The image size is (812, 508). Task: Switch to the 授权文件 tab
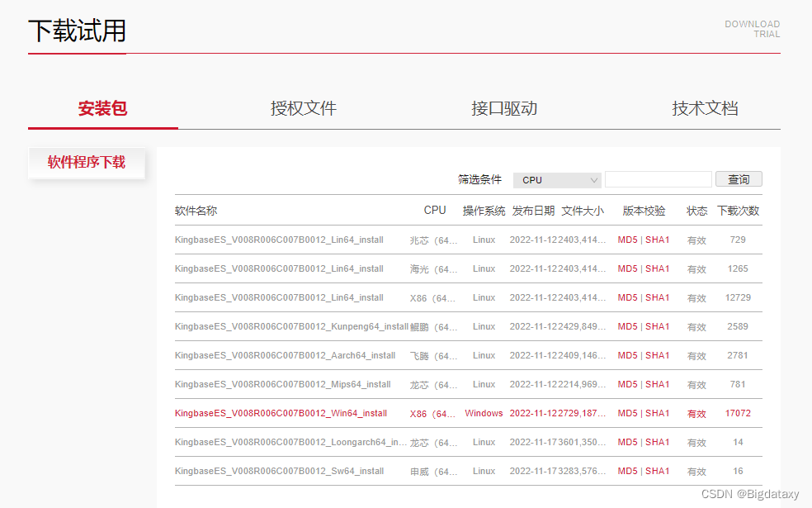tap(304, 108)
